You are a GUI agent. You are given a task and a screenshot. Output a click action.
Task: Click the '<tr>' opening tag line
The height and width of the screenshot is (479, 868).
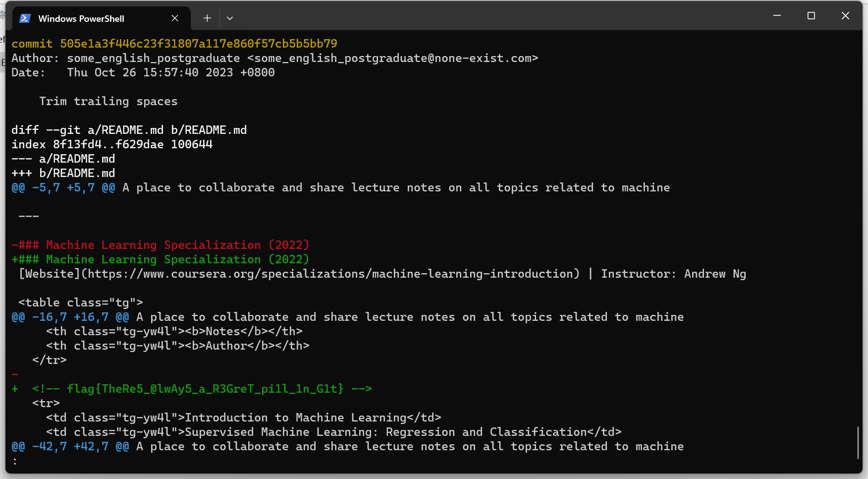(46, 403)
